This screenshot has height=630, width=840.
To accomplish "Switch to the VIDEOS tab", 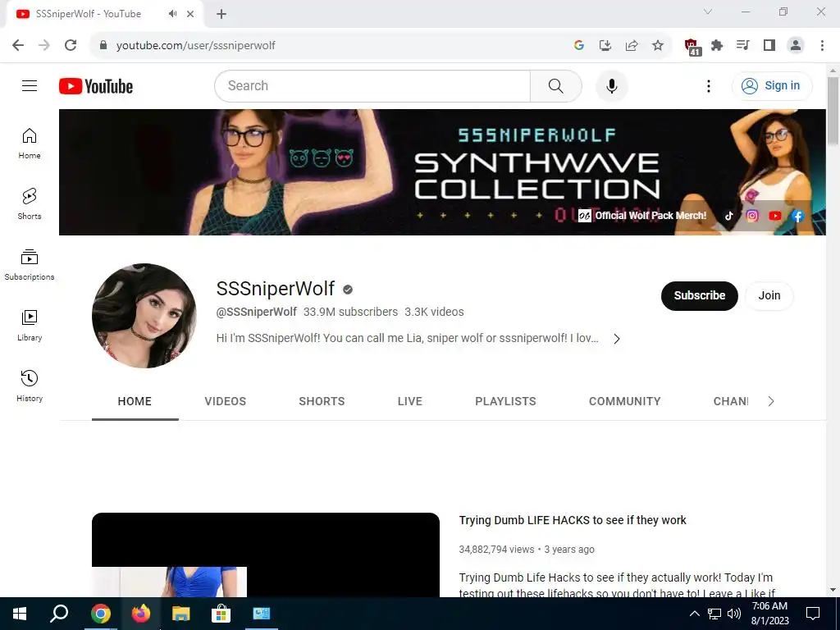I will tap(225, 401).
